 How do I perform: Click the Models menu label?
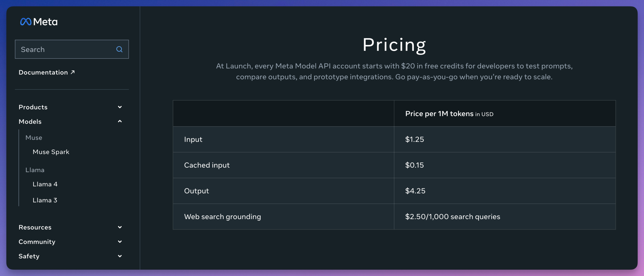click(x=30, y=122)
